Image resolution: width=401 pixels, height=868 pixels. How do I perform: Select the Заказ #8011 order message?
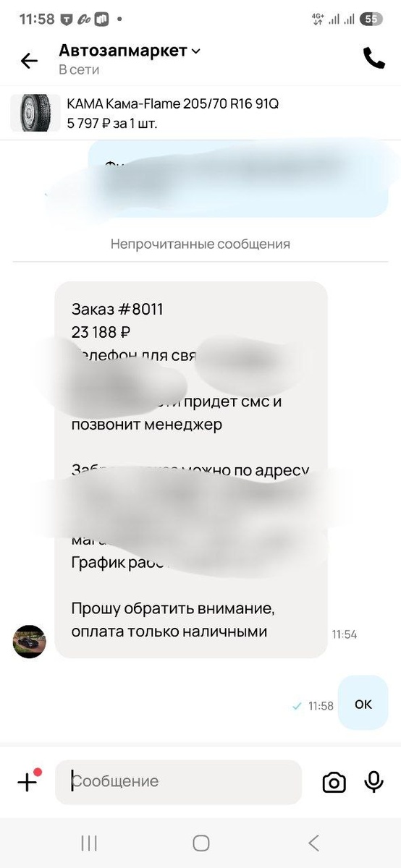(x=191, y=469)
